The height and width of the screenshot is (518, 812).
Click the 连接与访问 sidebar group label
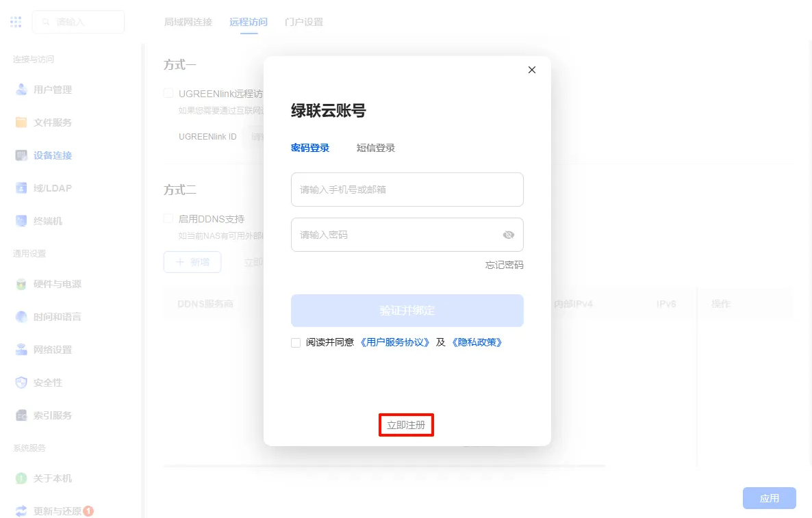34,59
